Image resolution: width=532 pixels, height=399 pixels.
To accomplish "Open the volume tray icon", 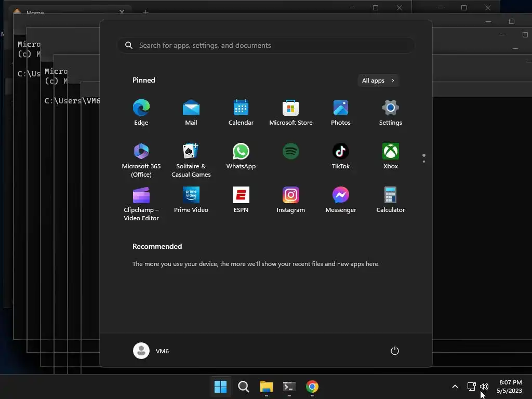I will (484, 387).
